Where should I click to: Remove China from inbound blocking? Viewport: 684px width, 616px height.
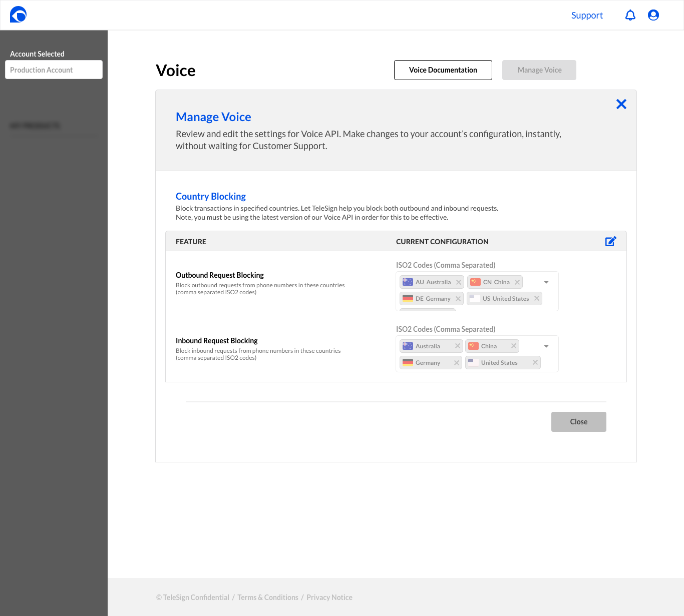[514, 346]
